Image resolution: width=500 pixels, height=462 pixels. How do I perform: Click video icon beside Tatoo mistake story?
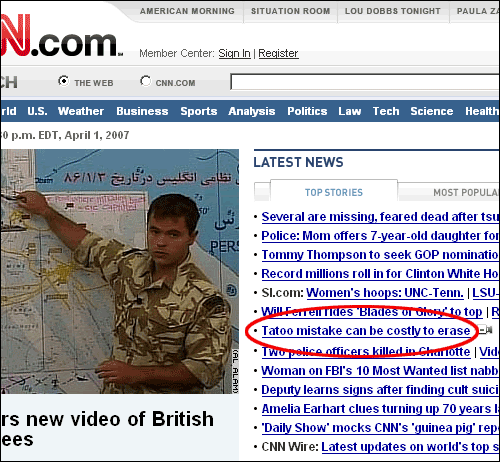click(486, 330)
